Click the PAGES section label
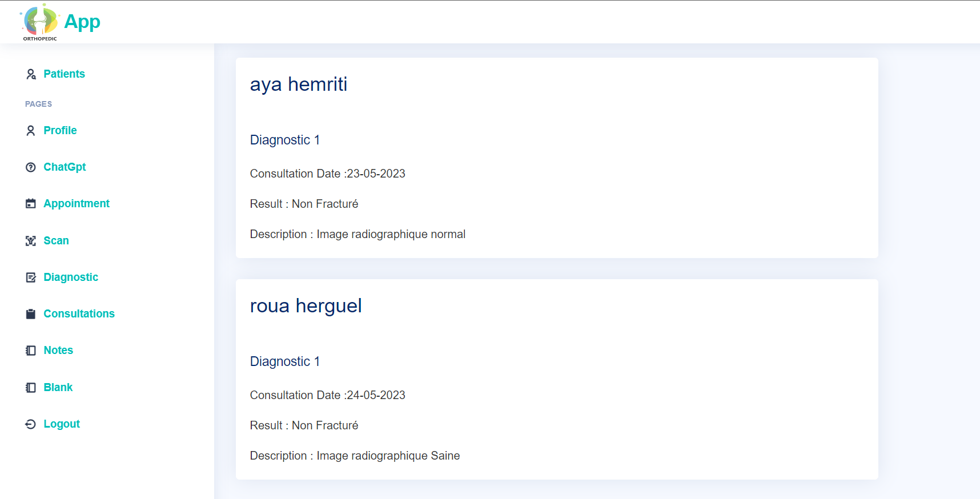Screen dimensions: 980x499 click(x=39, y=104)
